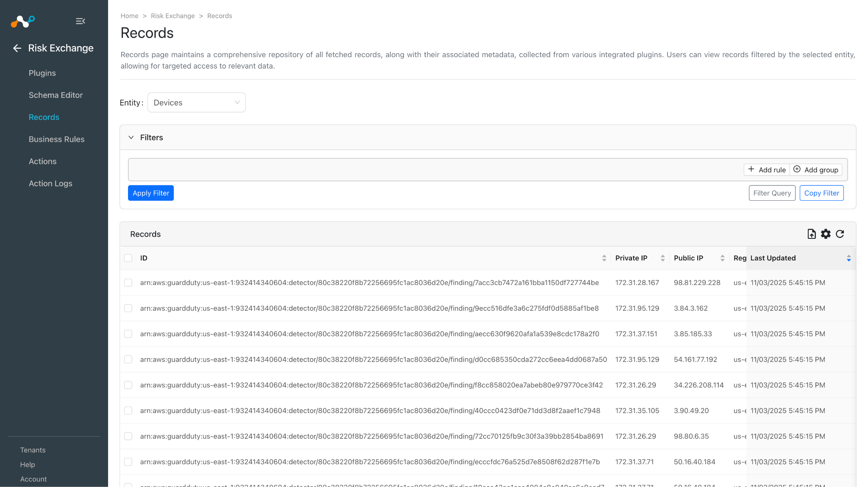The image size is (868, 487).
Task: Click private IP 172.31.37.151
Action: click(x=636, y=334)
